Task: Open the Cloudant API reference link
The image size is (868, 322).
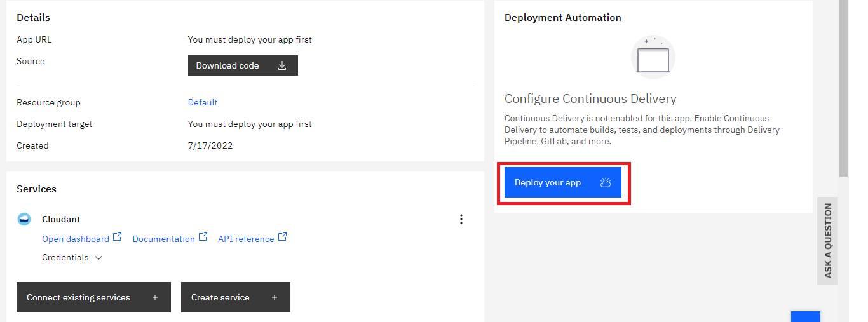Action: coord(246,239)
